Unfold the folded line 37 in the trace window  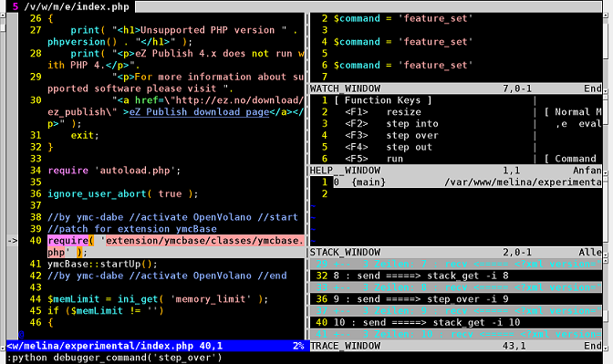[456, 311]
